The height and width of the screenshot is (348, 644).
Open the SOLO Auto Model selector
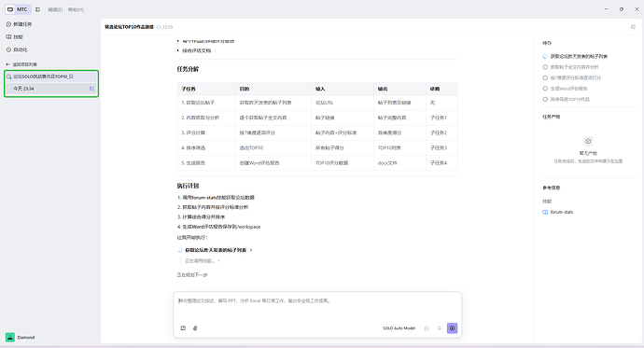click(399, 328)
